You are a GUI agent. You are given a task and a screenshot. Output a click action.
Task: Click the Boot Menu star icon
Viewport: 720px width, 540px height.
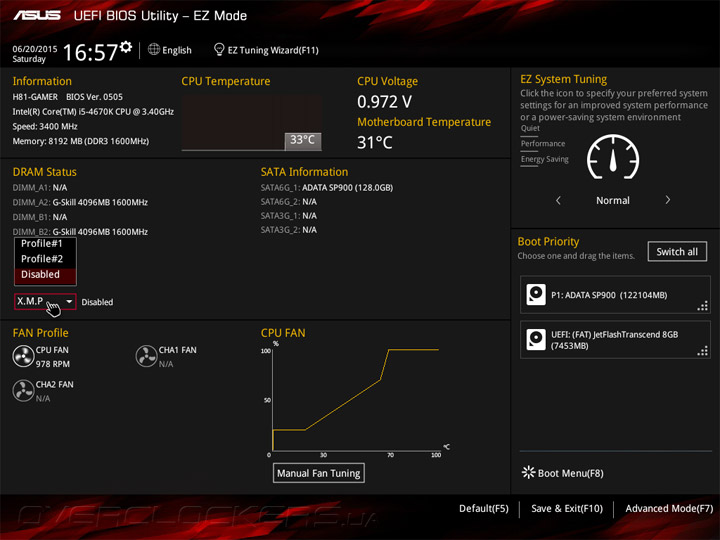[529, 472]
